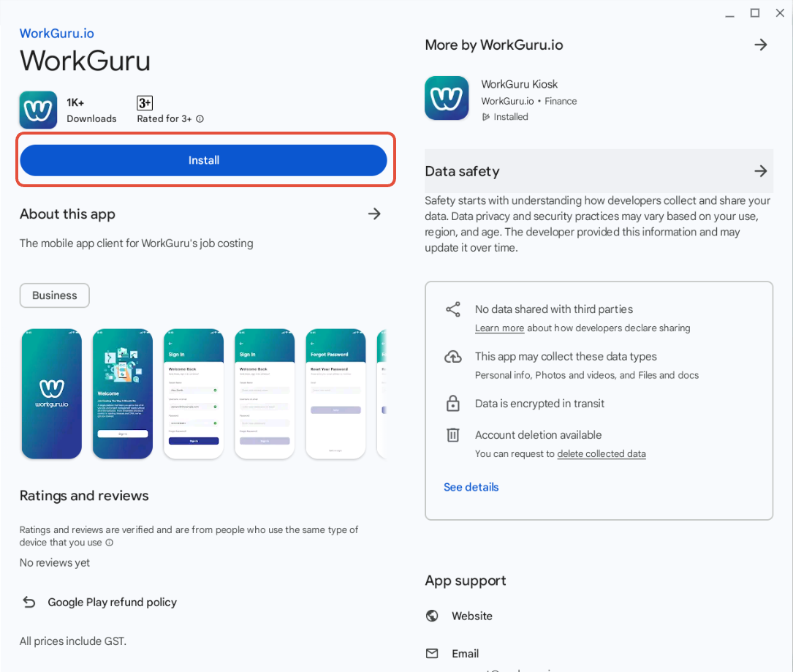
Task: Click the Data safety heading
Action: pyautogui.click(x=462, y=171)
